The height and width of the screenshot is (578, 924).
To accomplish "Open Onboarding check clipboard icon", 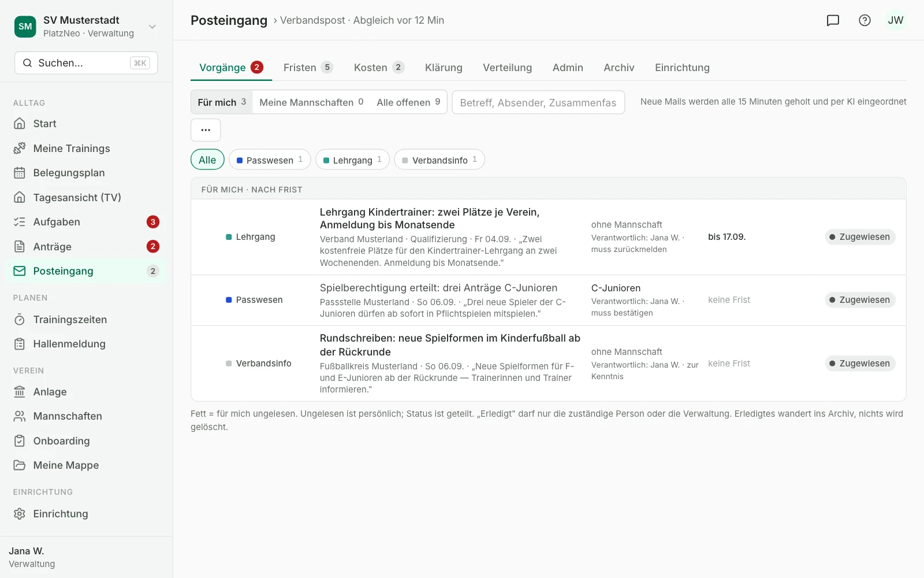I will coord(20,441).
